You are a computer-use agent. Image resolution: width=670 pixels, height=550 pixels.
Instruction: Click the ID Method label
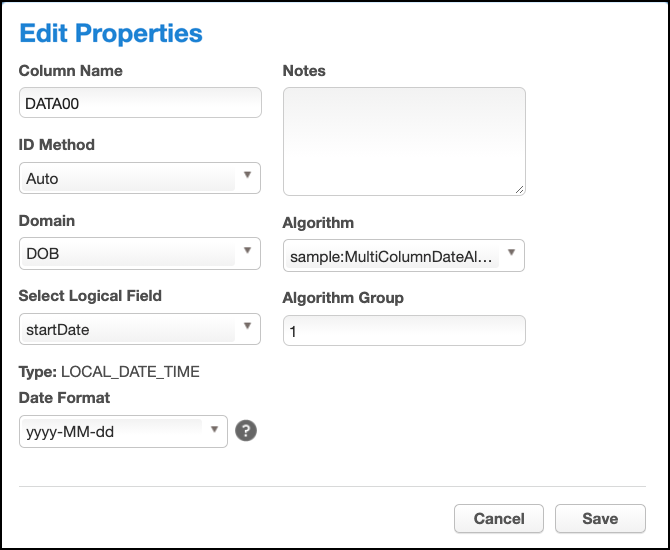(57, 145)
